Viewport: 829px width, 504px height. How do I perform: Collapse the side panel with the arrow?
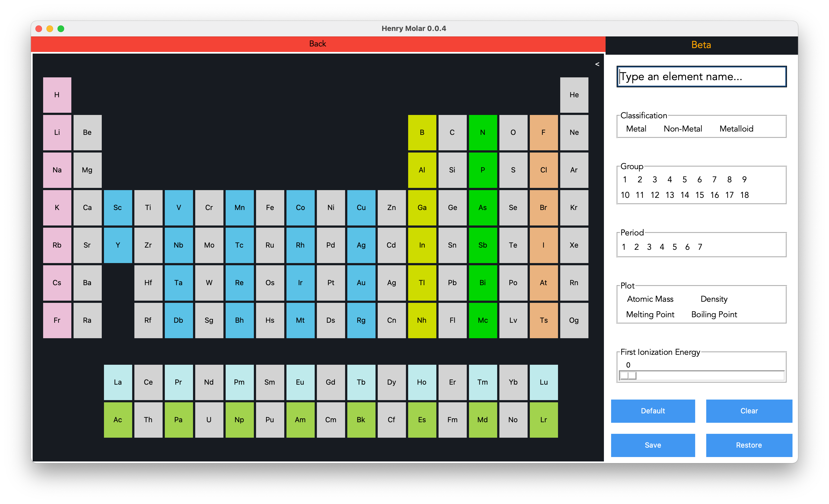597,64
